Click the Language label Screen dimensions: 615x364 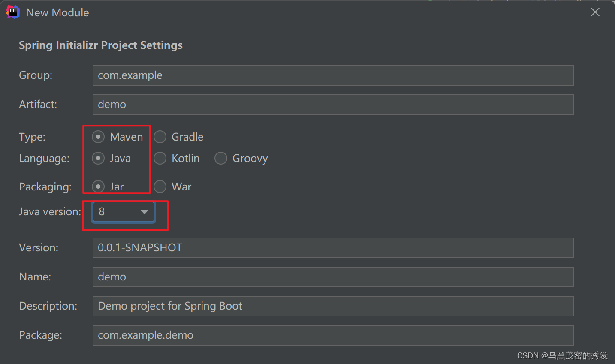[44, 159]
